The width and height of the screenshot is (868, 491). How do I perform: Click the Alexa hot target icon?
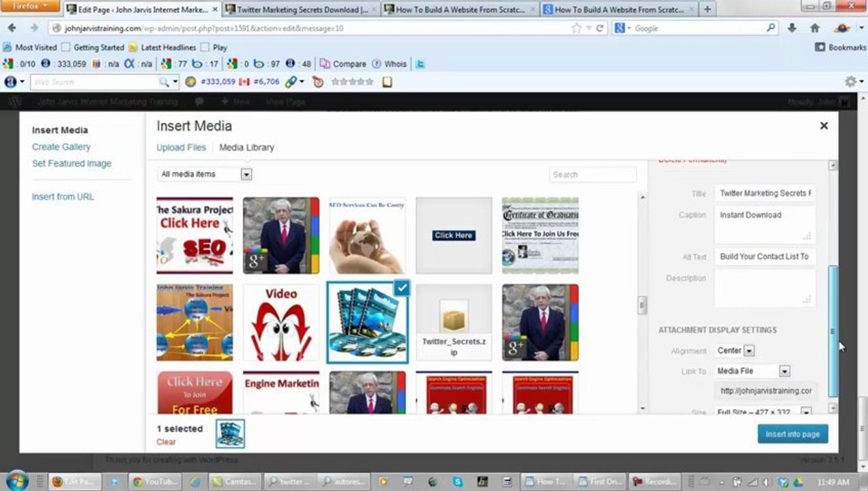[x=318, y=82]
